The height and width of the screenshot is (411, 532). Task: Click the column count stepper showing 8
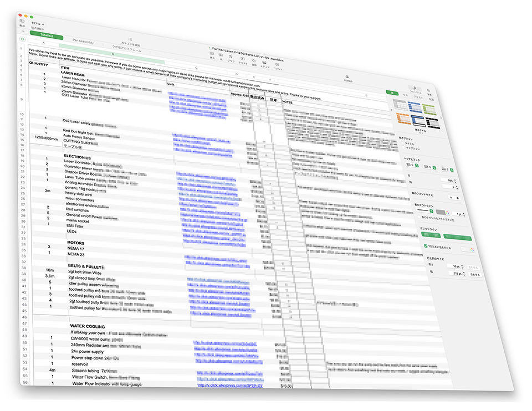point(457,187)
